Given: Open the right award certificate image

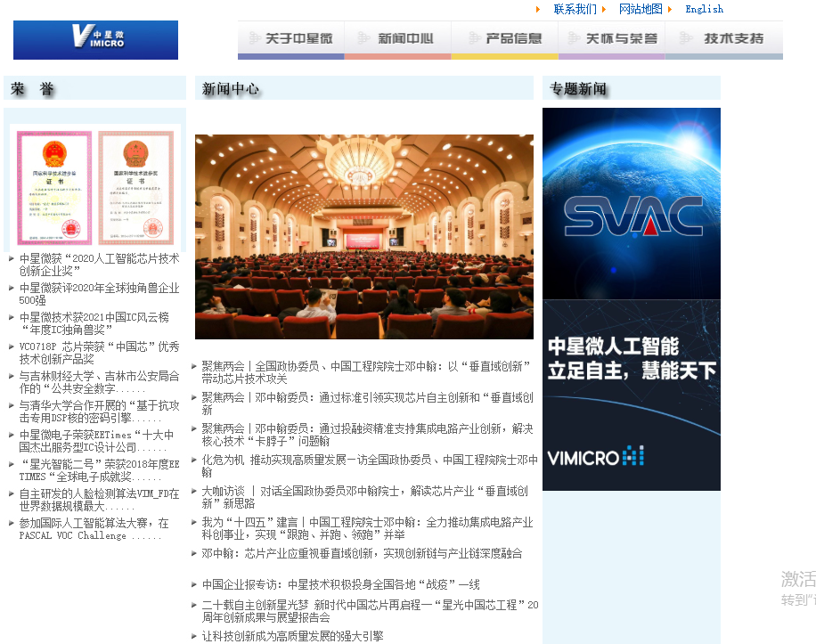Looking at the screenshot, I should tap(135, 187).
